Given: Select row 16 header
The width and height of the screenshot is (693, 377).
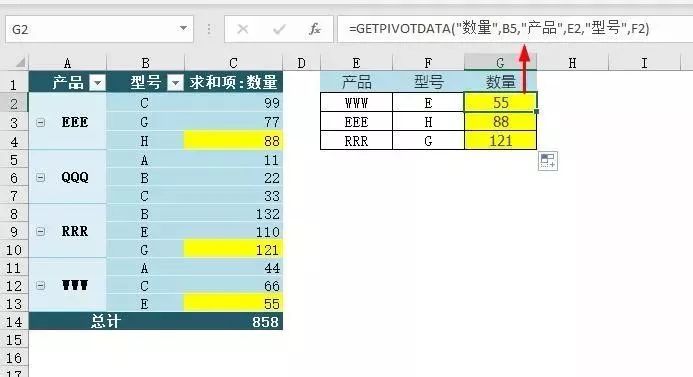Looking at the screenshot, I should (14, 358).
